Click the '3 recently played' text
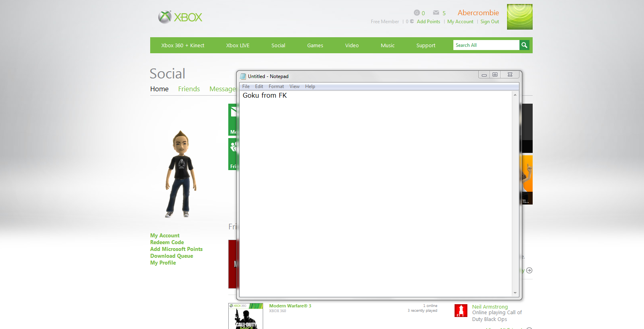Screen dimensions: 644x329 click(x=423, y=311)
